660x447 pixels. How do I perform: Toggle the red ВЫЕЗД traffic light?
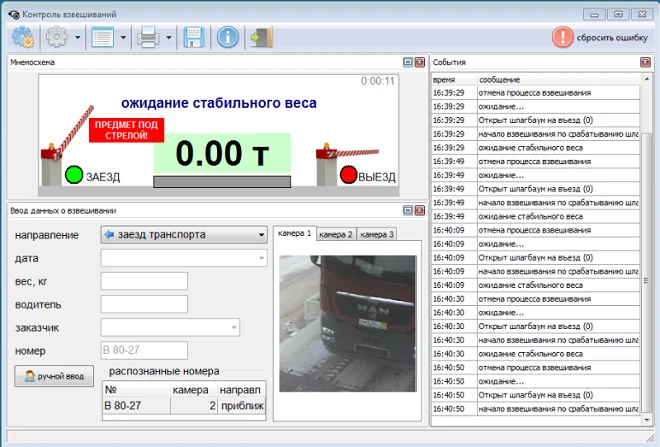348,175
